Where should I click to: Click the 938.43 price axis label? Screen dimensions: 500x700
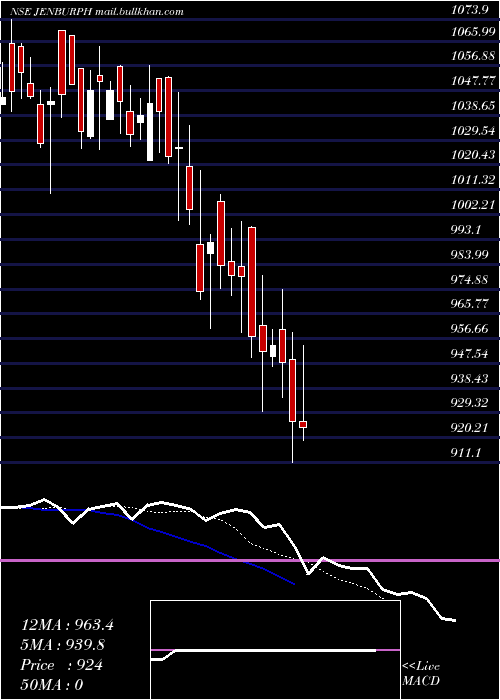471,379
